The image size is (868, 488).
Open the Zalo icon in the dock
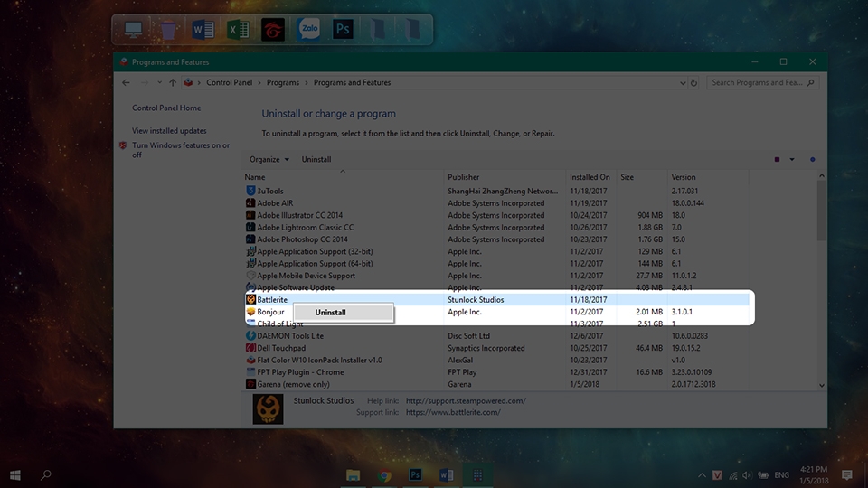307,29
